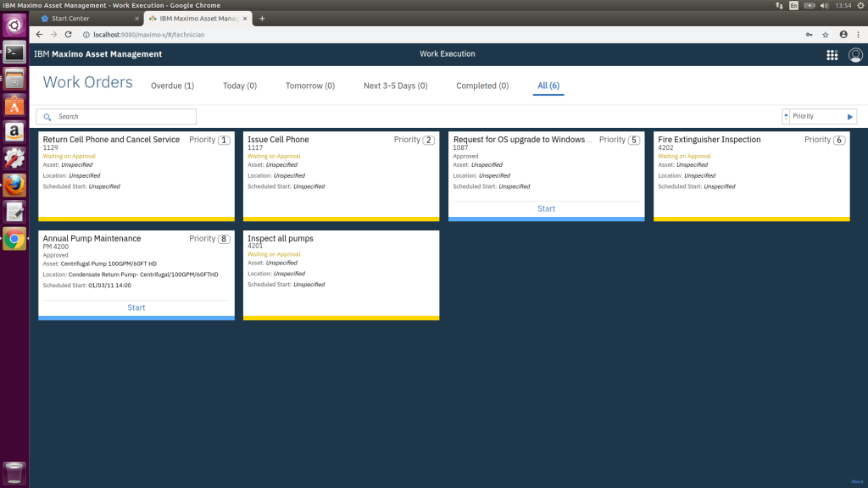This screenshot has width=868, height=488.
Task: Click the Priority 6 badge
Action: 839,140
